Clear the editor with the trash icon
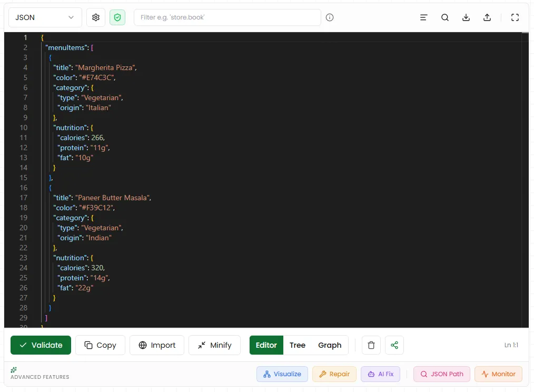This screenshot has width=534, height=392. 371,345
